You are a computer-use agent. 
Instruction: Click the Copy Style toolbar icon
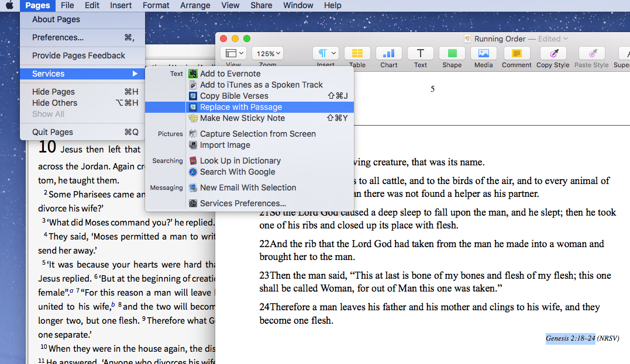point(553,53)
